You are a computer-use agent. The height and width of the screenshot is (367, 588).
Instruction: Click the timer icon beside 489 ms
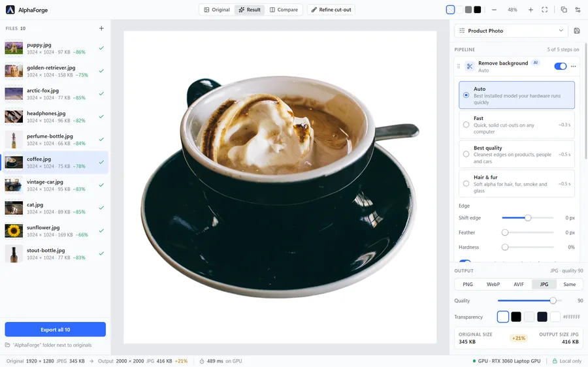202,361
